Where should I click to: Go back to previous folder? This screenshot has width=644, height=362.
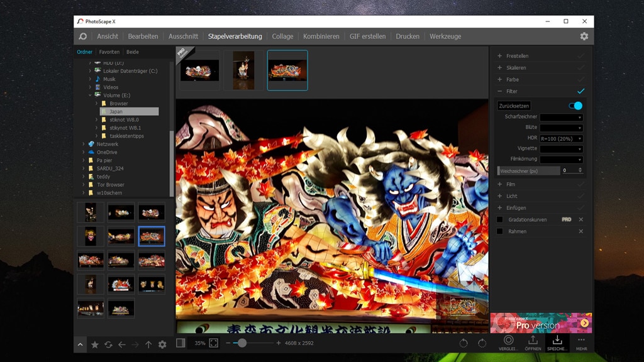point(121,345)
